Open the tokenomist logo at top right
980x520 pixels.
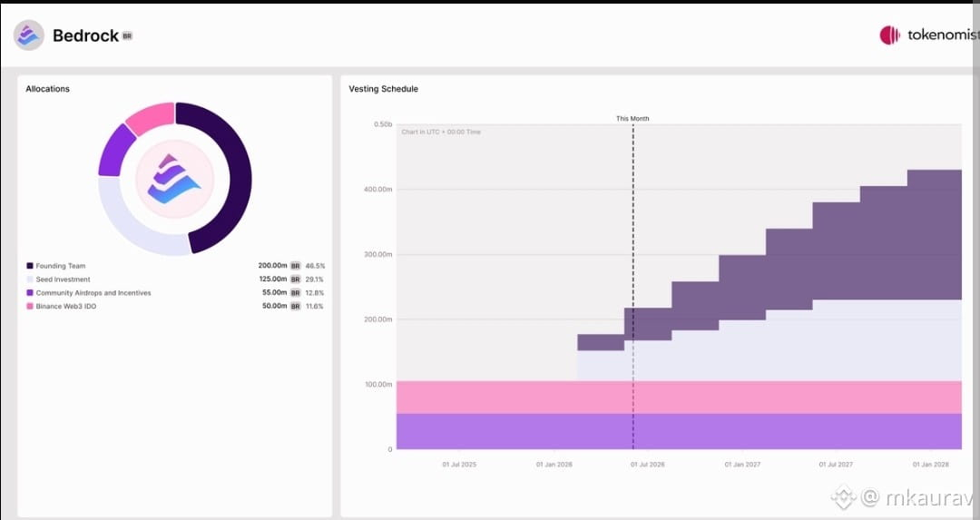click(929, 35)
